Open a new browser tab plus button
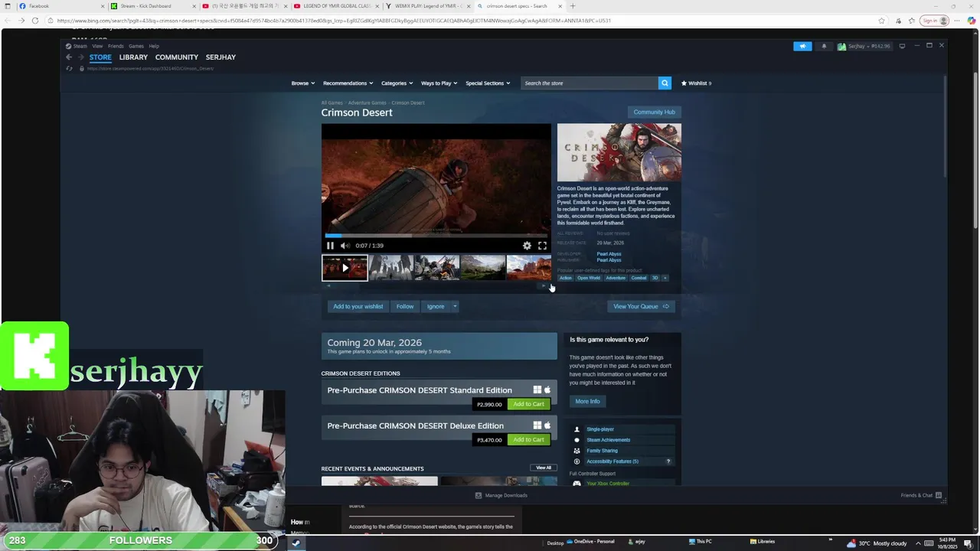This screenshot has width=980, height=551. click(573, 6)
